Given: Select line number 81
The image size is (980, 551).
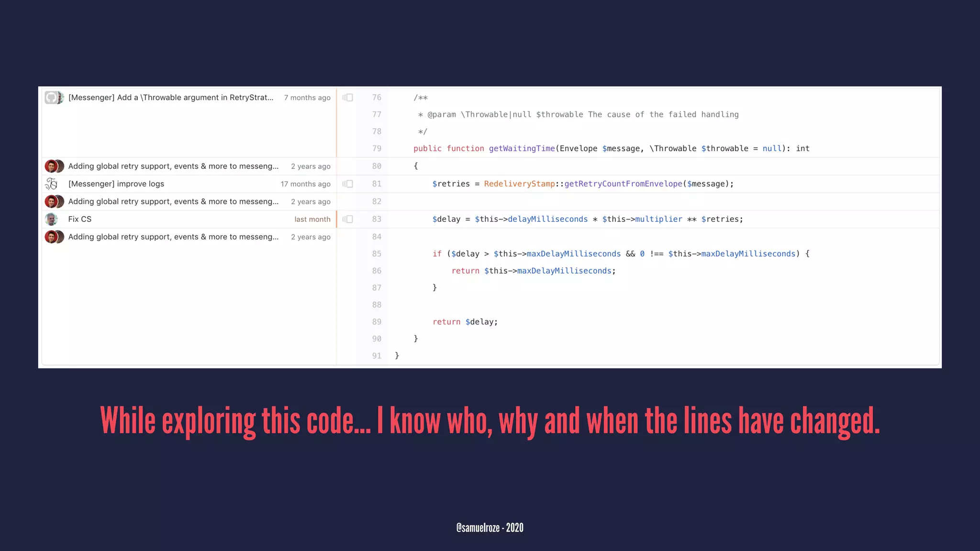Looking at the screenshot, I should [377, 184].
